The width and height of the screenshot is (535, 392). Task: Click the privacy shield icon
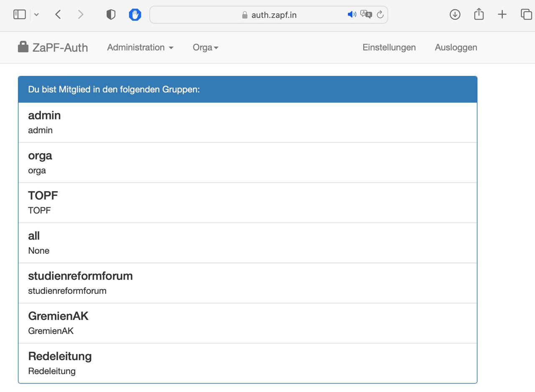[111, 15]
